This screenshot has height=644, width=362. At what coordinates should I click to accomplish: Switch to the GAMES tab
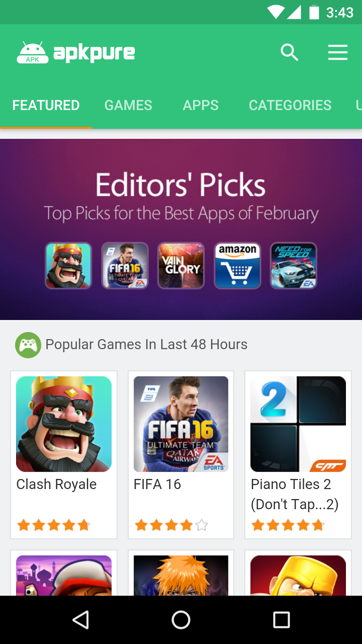point(128,105)
